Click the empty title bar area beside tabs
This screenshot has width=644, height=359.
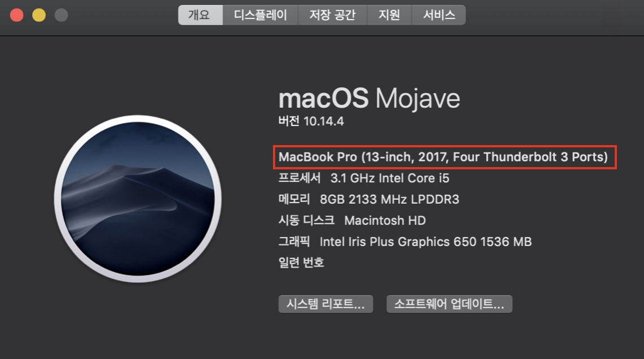554,16
